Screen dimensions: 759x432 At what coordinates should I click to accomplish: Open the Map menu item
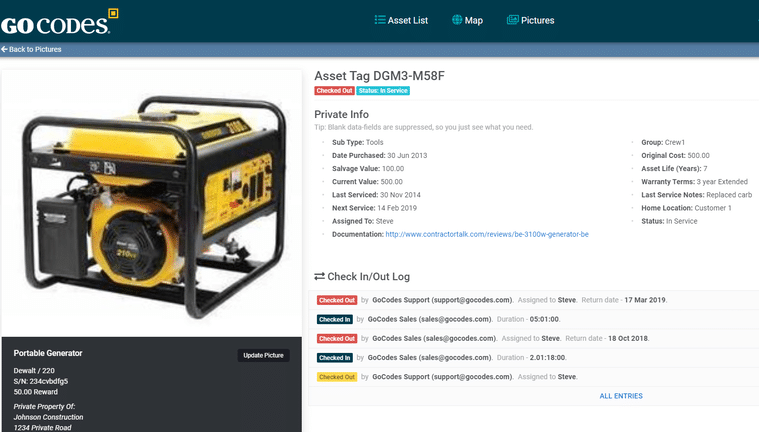point(473,20)
